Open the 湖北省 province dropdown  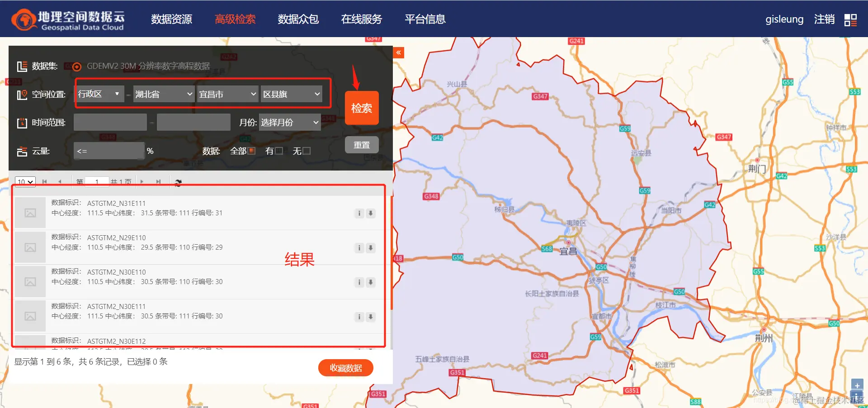click(164, 94)
